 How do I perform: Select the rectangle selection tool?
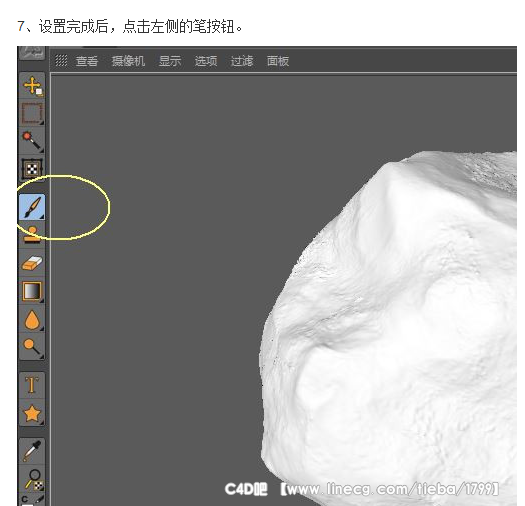coord(32,113)
